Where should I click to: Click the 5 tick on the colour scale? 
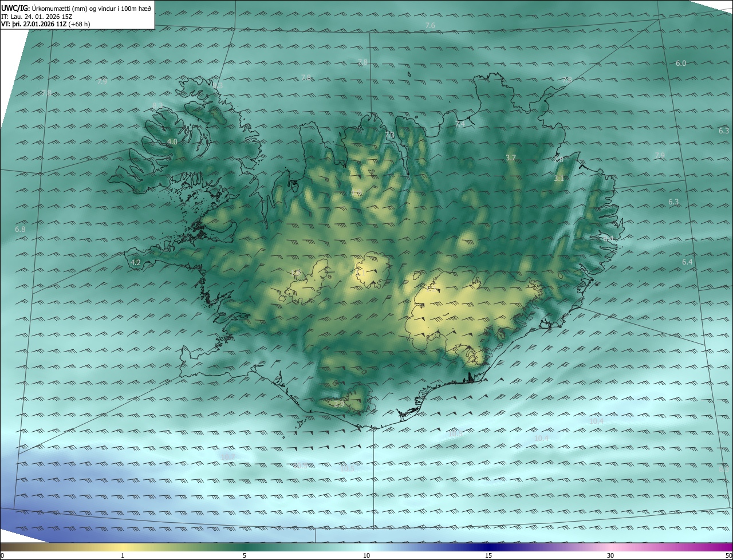[245, 555]
